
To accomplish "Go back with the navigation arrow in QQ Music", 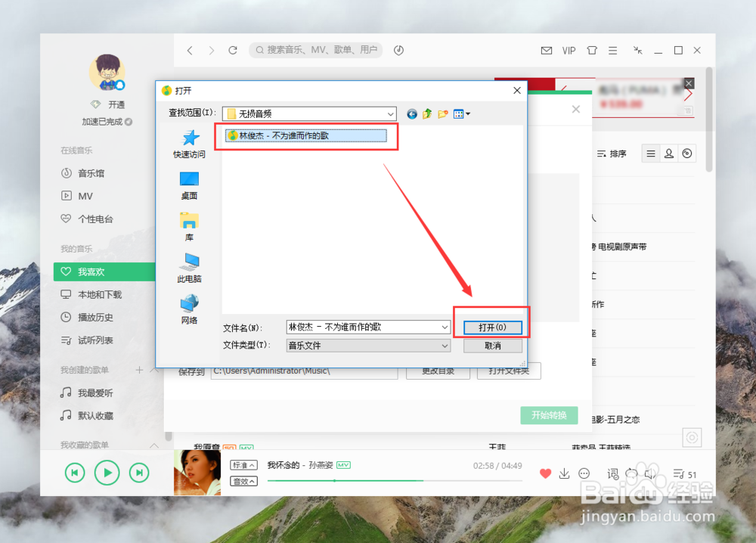I will pos(190,50).
